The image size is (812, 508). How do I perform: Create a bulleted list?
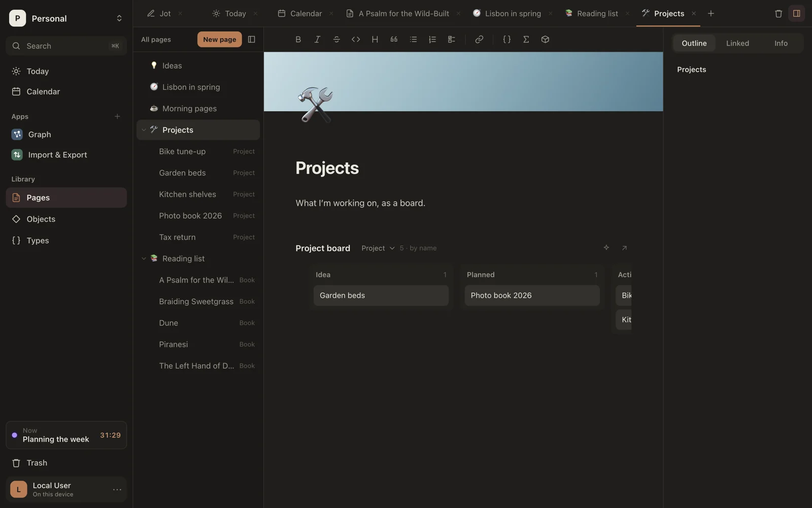[x=413, y=40]
